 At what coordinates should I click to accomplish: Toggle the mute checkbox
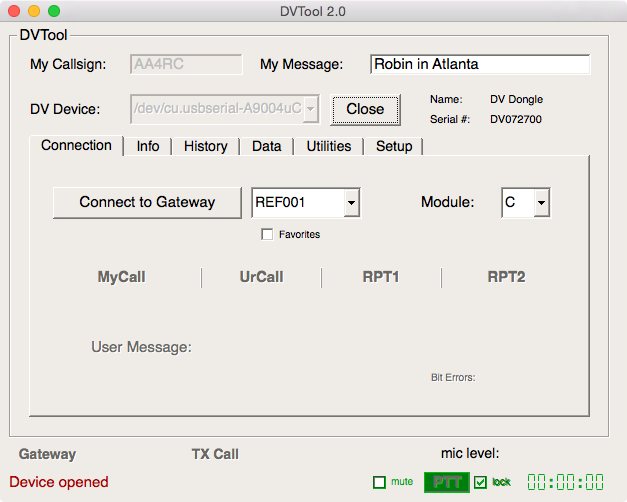coord(379,482)
